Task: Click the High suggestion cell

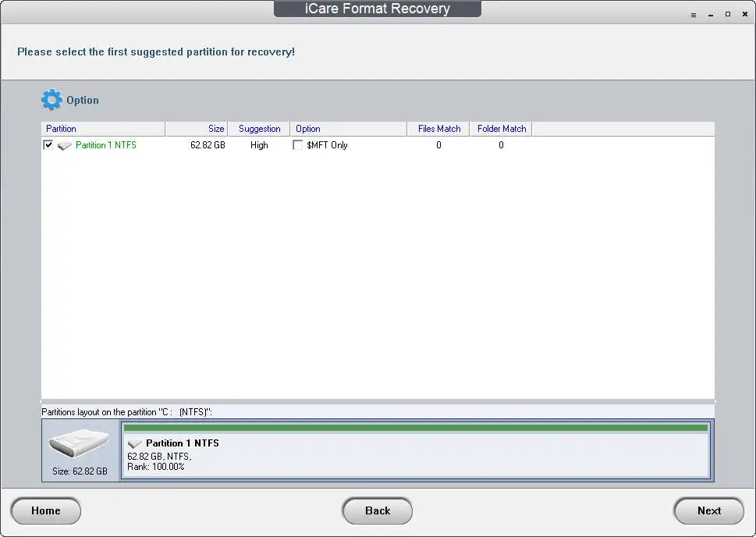Action: [x=259, y=145]
